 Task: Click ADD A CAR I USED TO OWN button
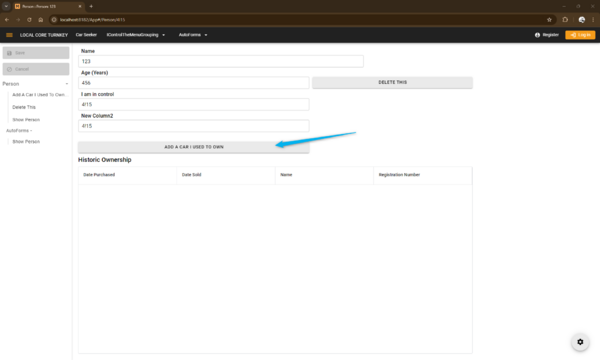(x=194, y=147)
